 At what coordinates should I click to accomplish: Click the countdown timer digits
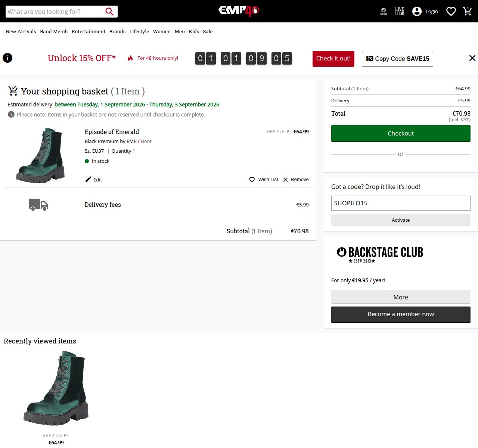coord(243,58)
